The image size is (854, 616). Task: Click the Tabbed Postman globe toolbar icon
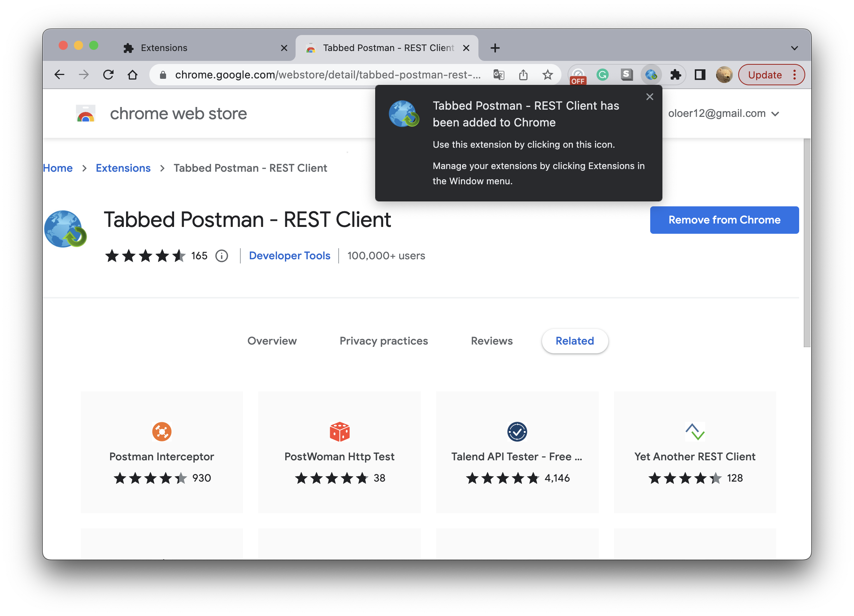coord(651,75)
